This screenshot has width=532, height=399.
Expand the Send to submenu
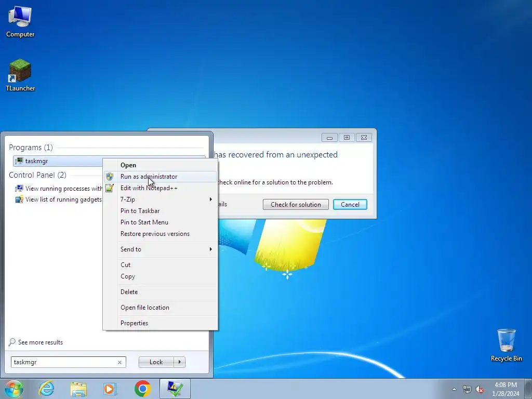click(x=160, y=249)
